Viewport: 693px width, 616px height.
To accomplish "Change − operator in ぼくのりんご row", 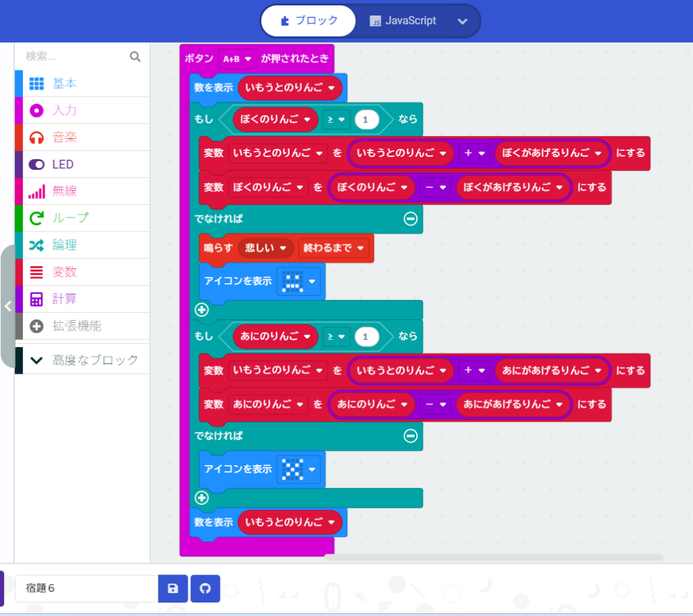I will tap(435, 187).
